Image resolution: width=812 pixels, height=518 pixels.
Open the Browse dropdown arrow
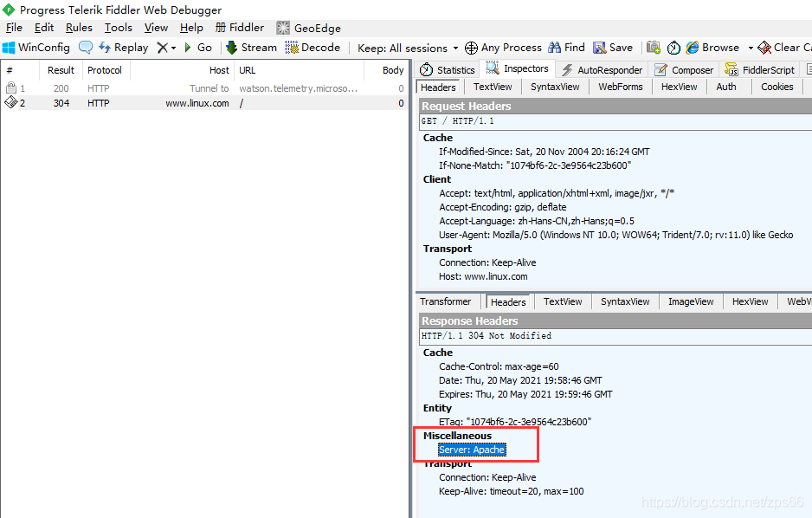pyautogui.click(x=751, y=48)
